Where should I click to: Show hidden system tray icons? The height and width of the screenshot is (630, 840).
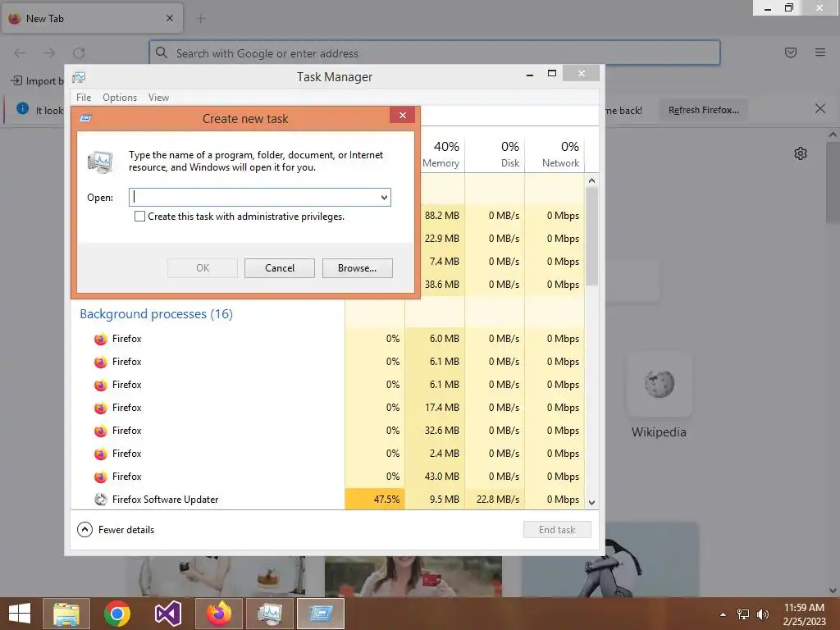click(724, 614)
